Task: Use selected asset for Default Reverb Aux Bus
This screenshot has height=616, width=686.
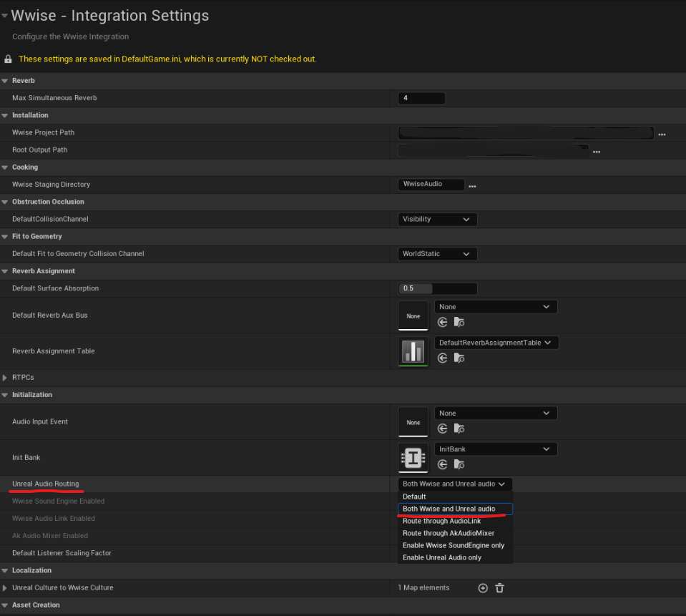Action: coord(442,323)
